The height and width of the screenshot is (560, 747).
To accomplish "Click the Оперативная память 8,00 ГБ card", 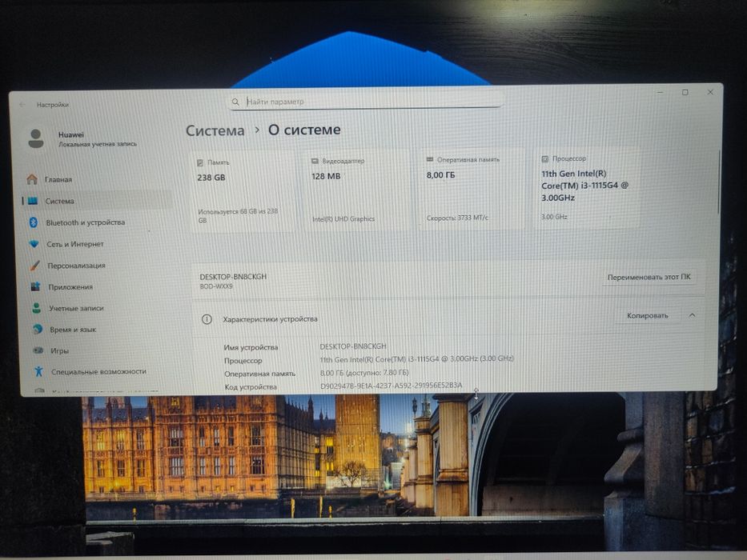I will coord(472,190).
